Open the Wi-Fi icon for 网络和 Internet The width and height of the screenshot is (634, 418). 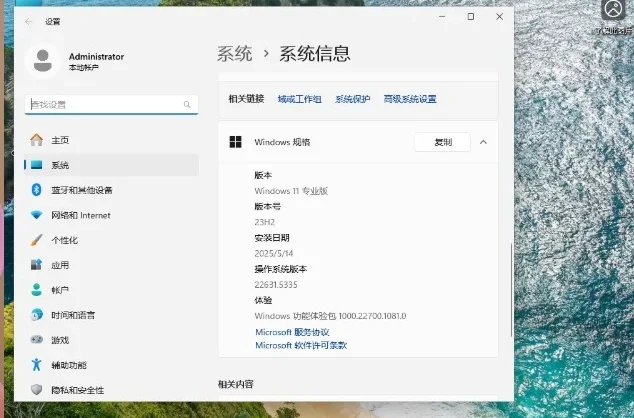36,215
